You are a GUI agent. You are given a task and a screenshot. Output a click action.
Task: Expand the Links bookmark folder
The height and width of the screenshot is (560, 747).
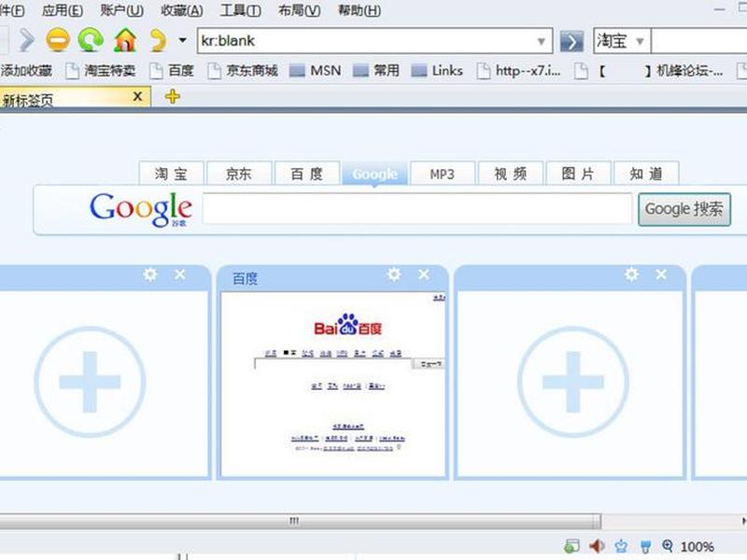pos(437,71)
